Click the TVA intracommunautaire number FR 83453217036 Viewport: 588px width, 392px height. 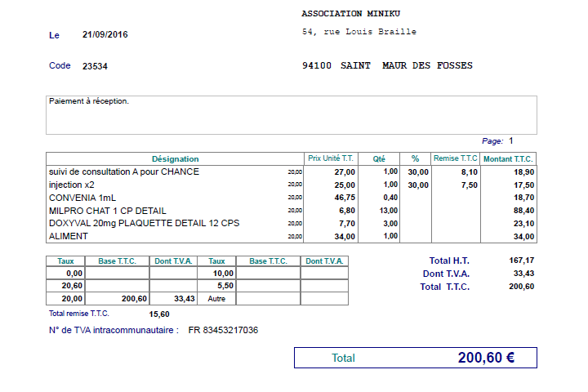tap(223, 331)
